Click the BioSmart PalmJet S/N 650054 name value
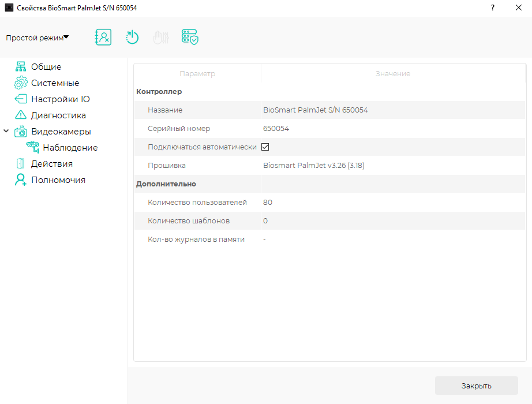Viewport: 532px width, 404px height. pos(316,110)
